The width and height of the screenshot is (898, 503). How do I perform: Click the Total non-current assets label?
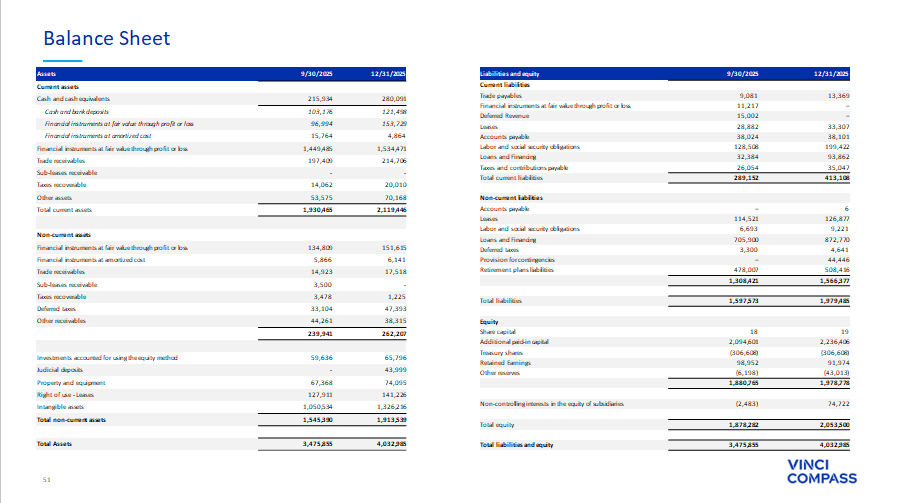click(71, 420)
